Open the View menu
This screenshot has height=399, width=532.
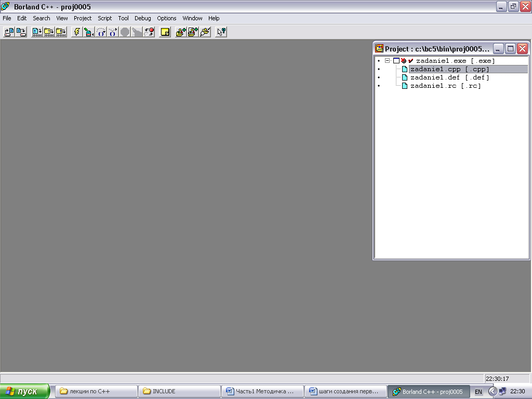click(62, 18)
